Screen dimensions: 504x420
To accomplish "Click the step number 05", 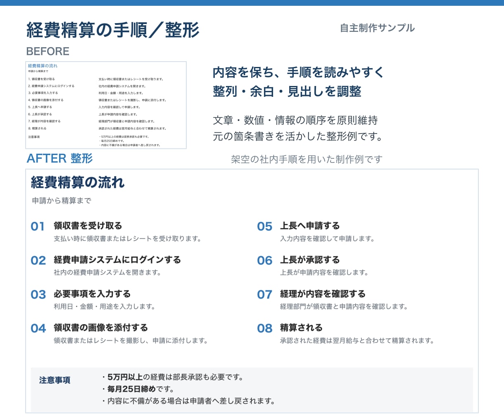I will [x=264, y=227].
